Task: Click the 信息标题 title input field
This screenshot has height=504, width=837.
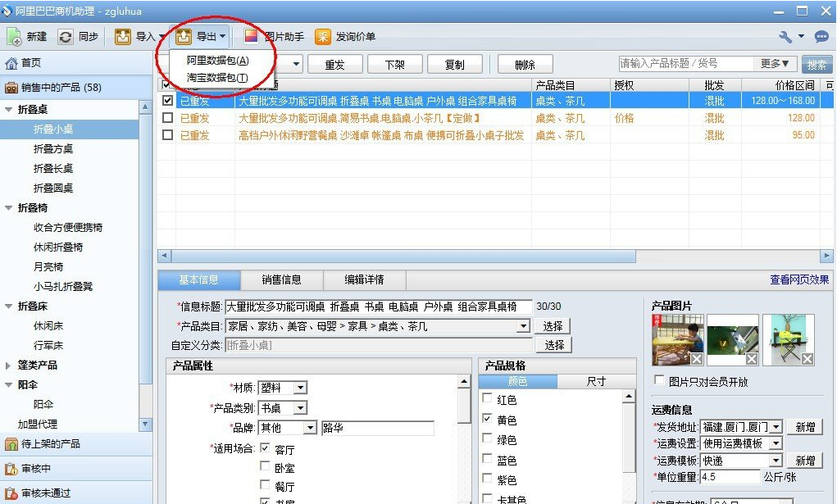Action: 379,306
